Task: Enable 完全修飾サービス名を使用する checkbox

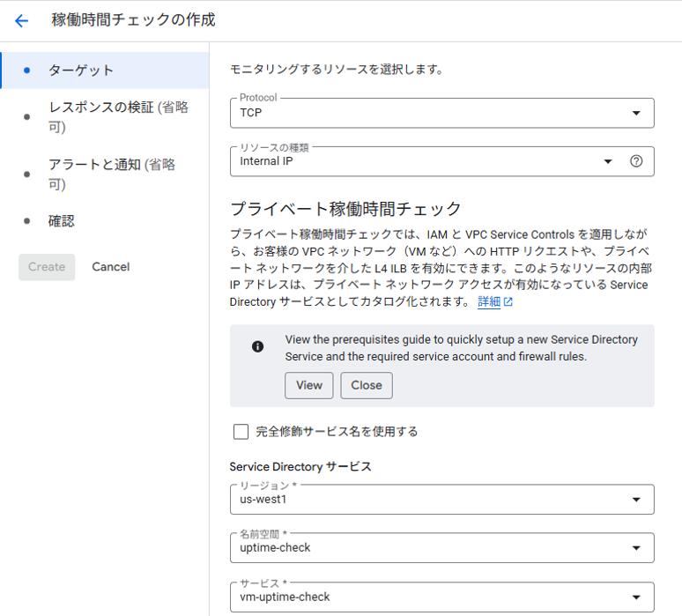Action: pyautogui.click(x=241, y=432)
